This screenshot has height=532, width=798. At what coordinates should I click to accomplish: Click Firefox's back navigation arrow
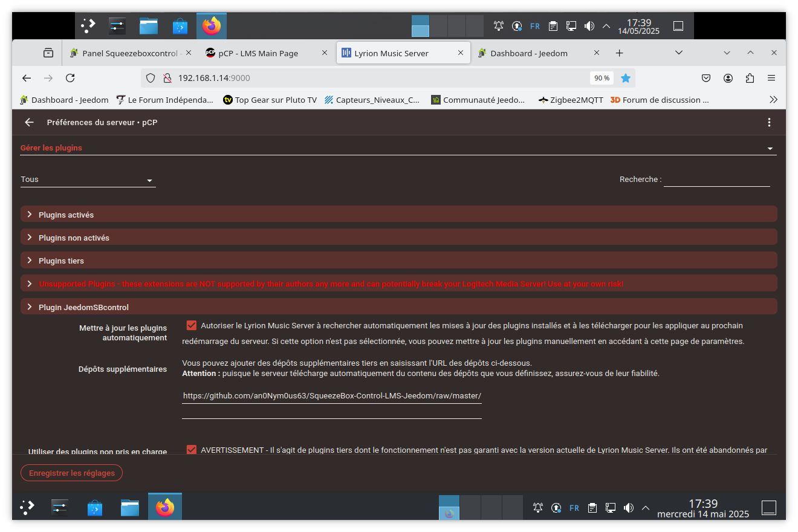pos(27,78)
